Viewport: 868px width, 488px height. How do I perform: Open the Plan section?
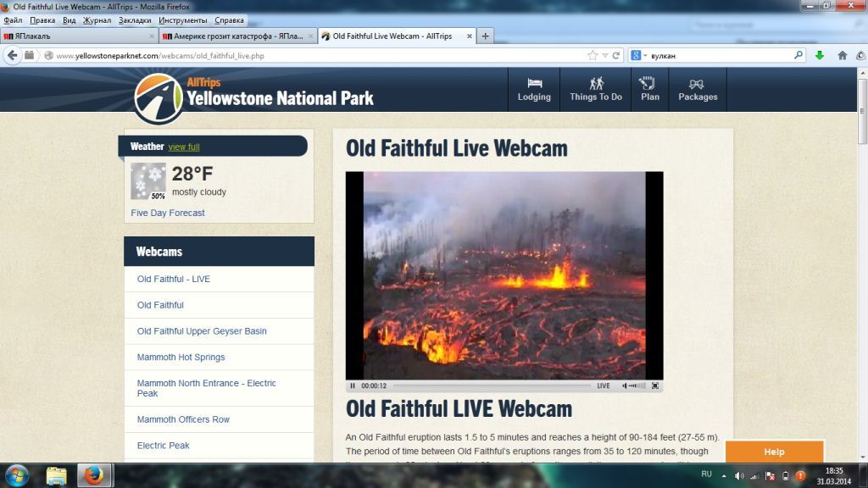(650, 90)
